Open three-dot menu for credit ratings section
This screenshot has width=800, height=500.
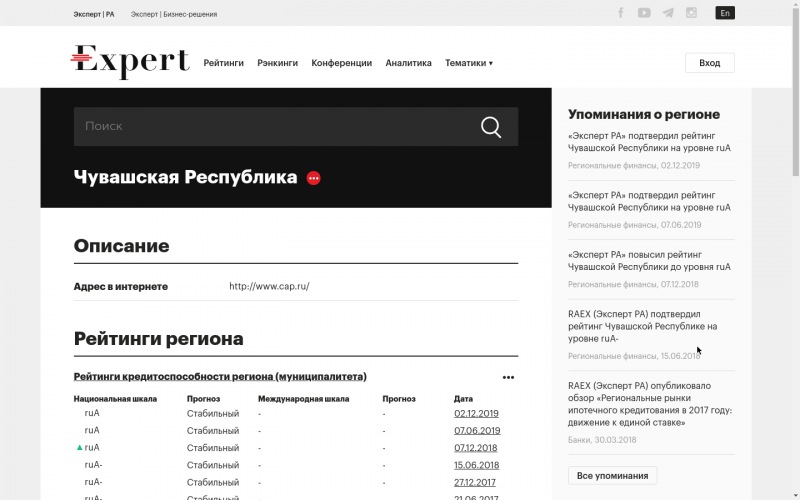pos(508,378)
